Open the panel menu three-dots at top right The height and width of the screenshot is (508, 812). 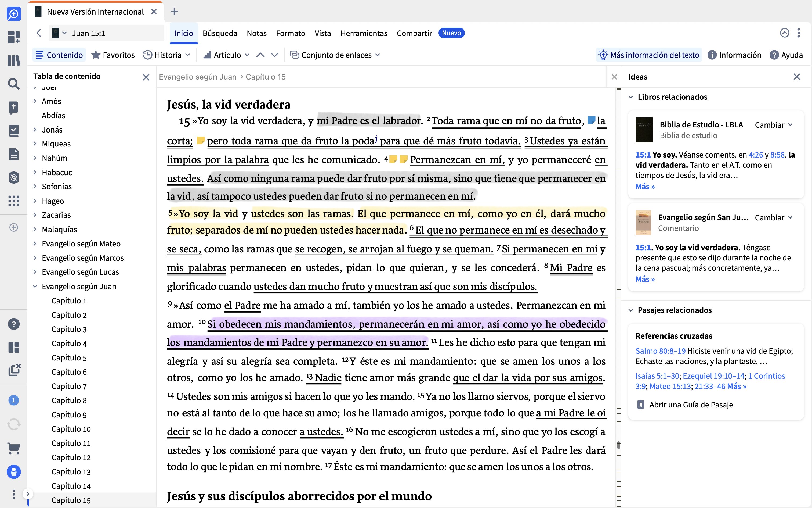point(799,33)
